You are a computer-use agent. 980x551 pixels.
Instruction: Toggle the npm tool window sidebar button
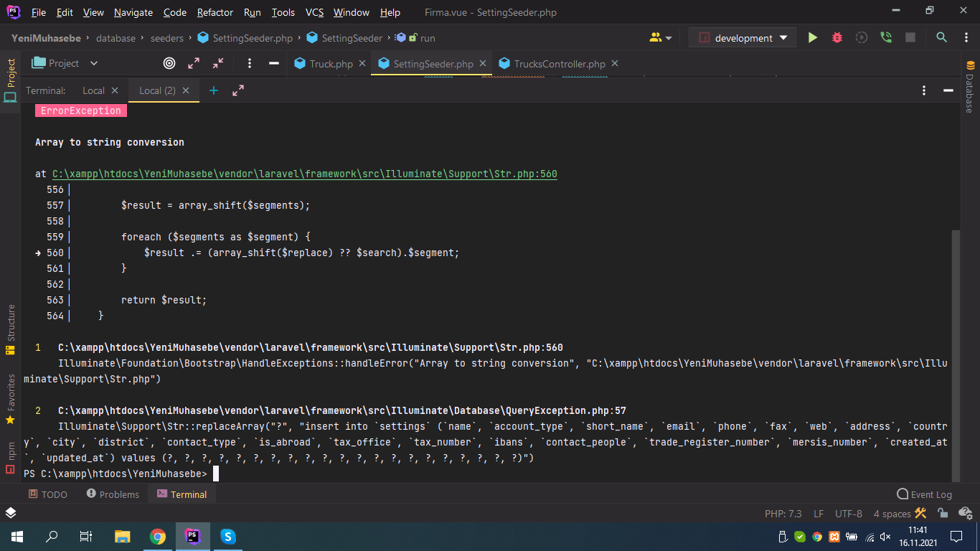tap(10, 458)
